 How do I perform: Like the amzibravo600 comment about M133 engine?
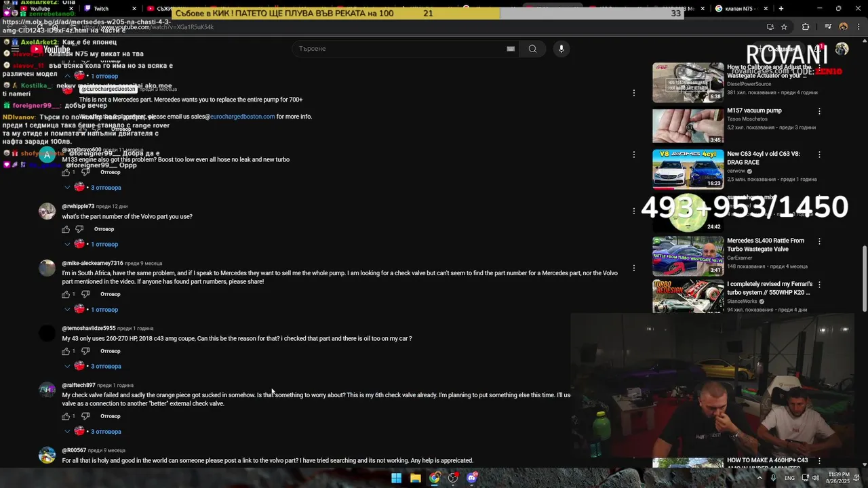(x=66, y=172)
